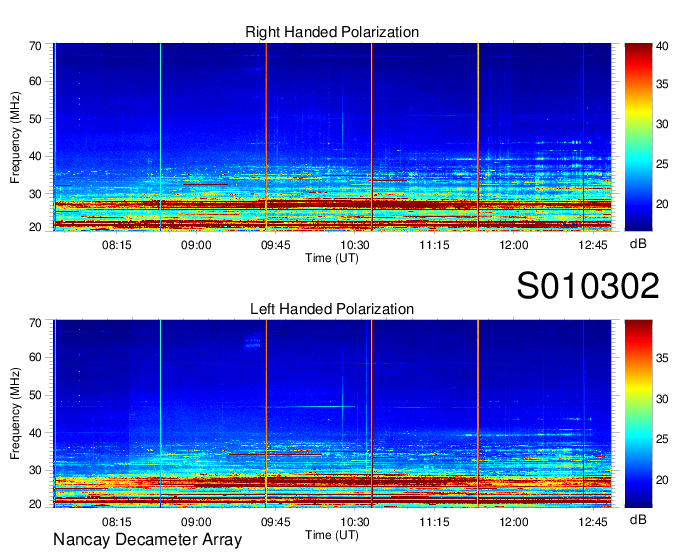Click the '08:15' tick on the bottom plot

point(117,522)
